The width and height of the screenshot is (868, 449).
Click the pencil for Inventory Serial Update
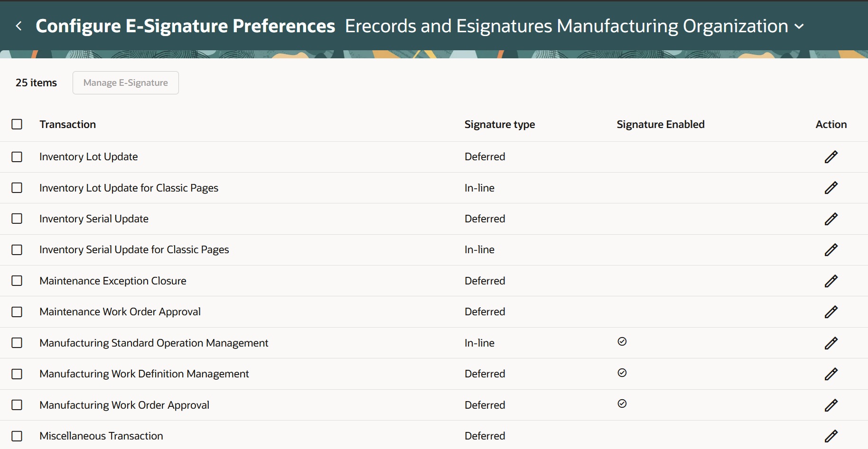831,219
